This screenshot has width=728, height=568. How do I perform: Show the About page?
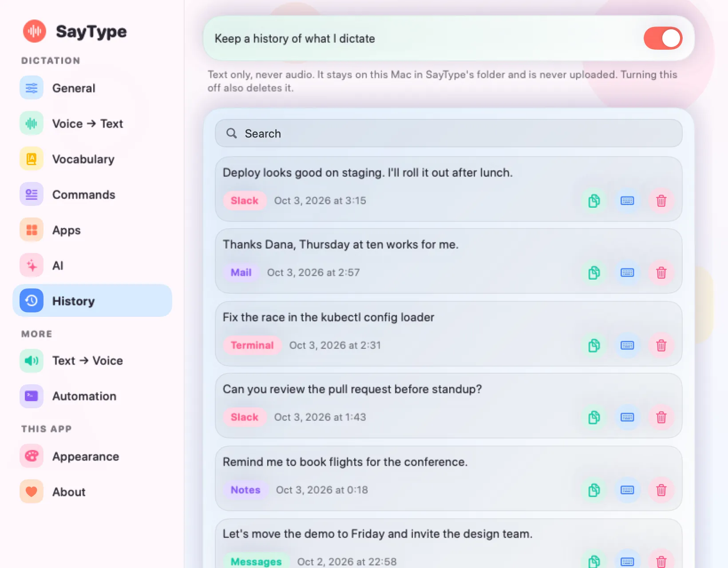pyautogui.click(x=92, y=492)
